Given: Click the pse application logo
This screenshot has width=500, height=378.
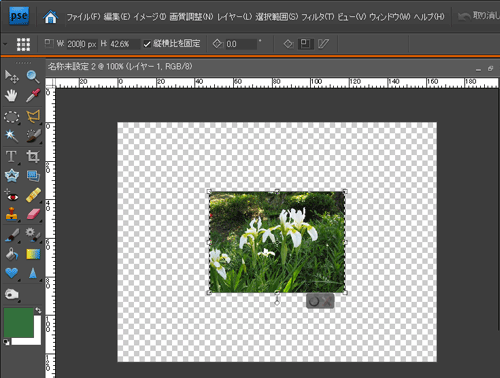Looking at the screenshot, I should (19, 16).
